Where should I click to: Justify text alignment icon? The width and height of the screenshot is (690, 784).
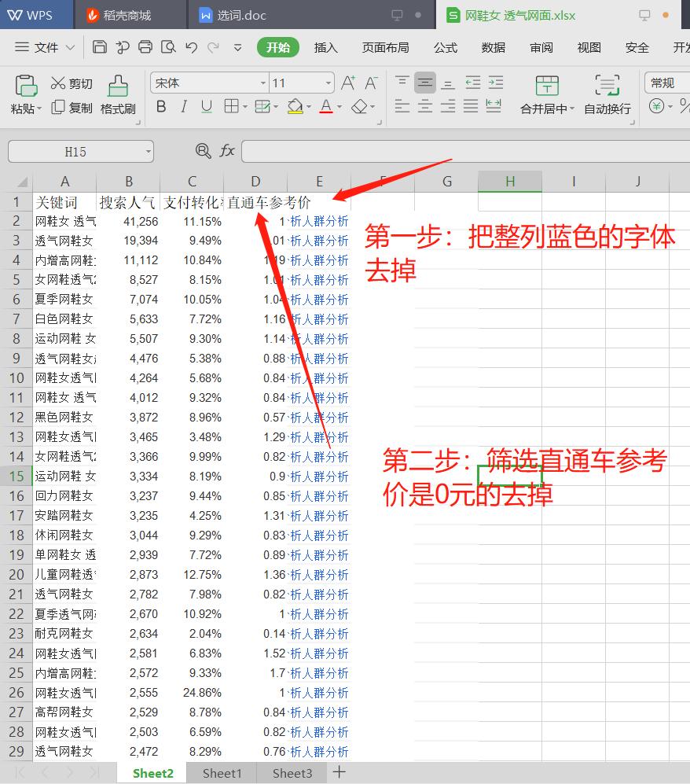[x=471, y=106]
